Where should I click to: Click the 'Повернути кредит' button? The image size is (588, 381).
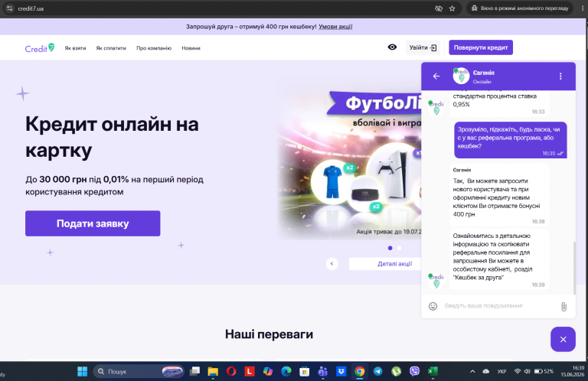click(x=481, y=47)
